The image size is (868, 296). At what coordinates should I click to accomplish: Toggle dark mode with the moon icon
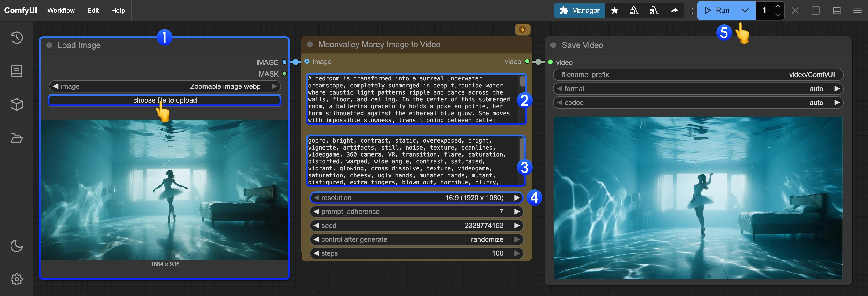[16, 246]
